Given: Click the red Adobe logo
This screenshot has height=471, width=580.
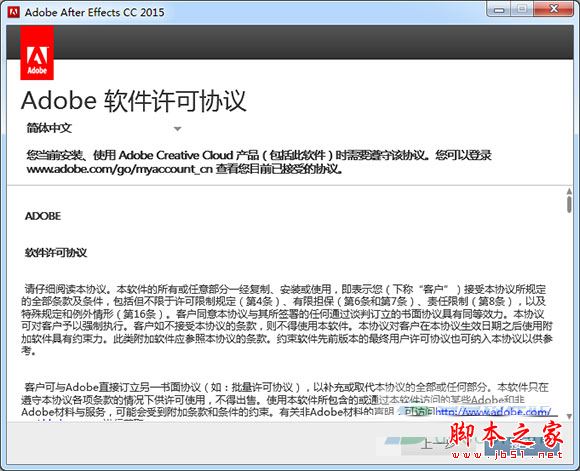Looking at the screenshot, I should coord(37,53).
